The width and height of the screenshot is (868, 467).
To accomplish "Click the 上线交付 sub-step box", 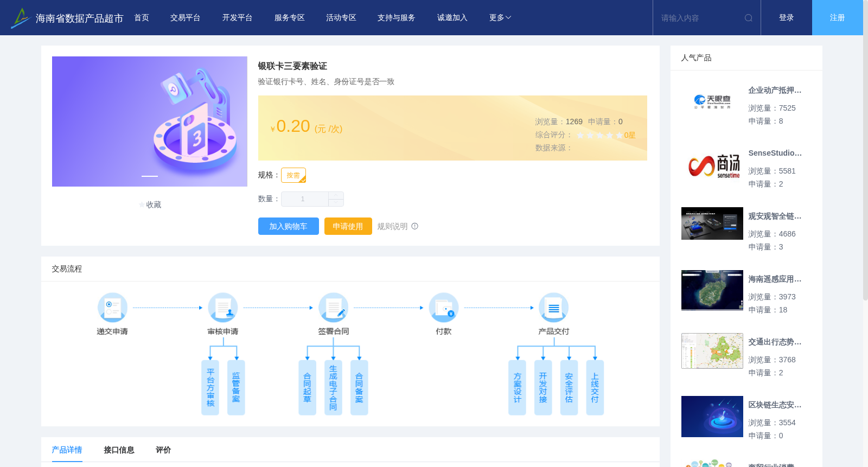I will [x=595, y=388].
